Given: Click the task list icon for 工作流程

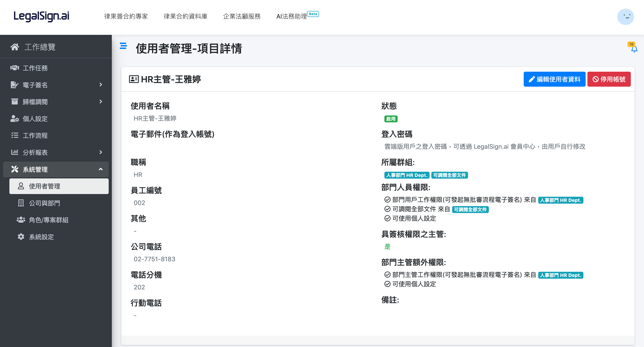Looking at the screenshot, I should pos(15,135).
